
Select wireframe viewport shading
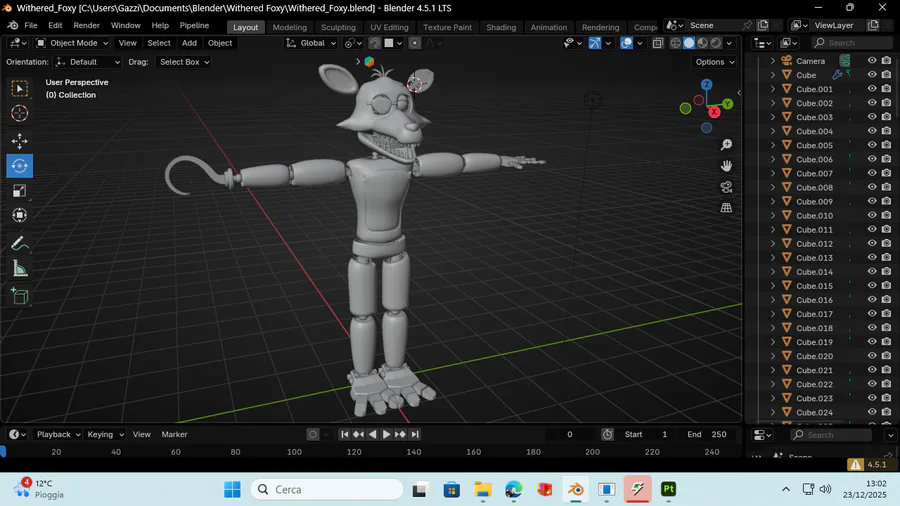point(676,43)
